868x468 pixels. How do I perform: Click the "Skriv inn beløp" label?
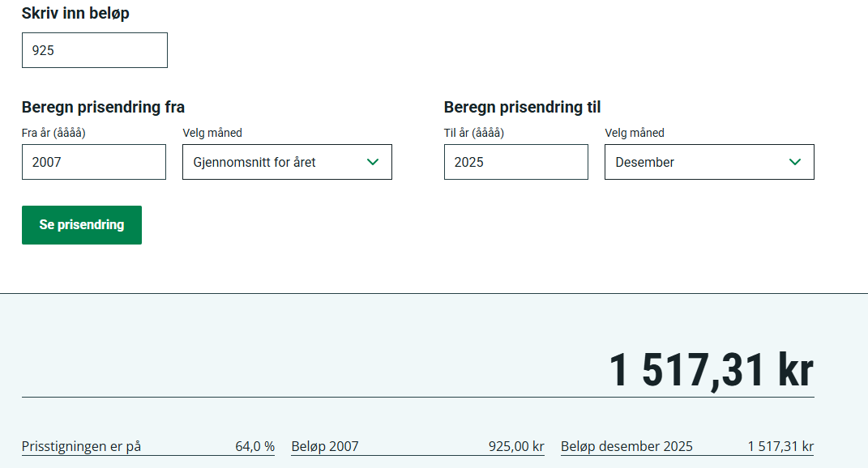pos(75,13)
